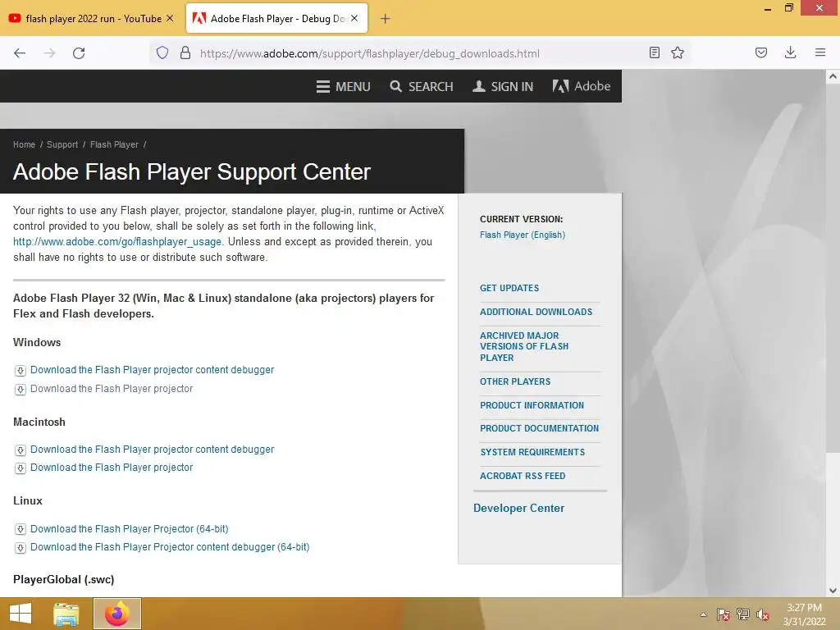Open Developer Center link

tap(518, 508)
